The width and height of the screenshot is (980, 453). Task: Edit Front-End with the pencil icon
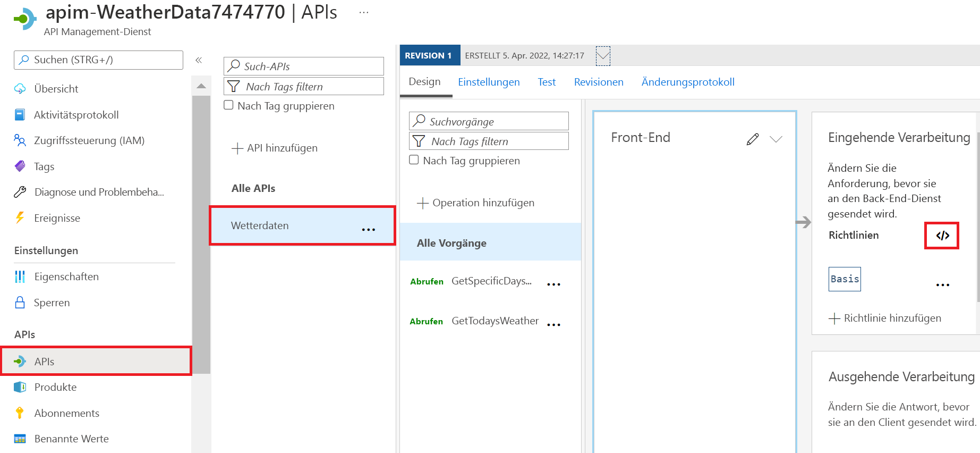[753, 139]
